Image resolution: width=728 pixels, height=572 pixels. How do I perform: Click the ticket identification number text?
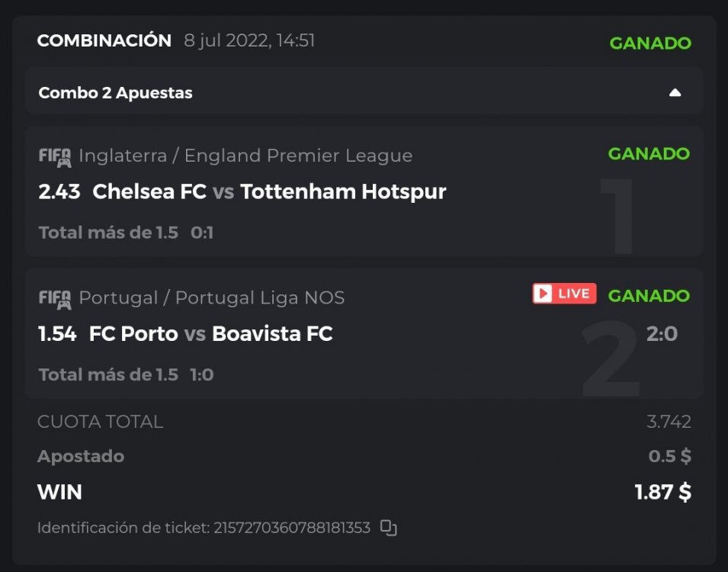click(x=291, y=528)
